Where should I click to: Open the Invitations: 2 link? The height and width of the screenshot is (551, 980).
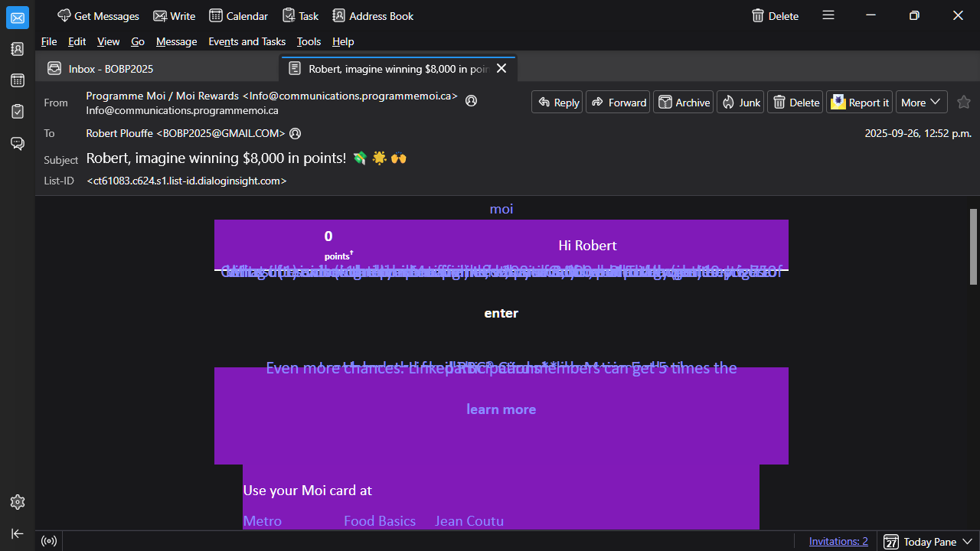point(838,541)
